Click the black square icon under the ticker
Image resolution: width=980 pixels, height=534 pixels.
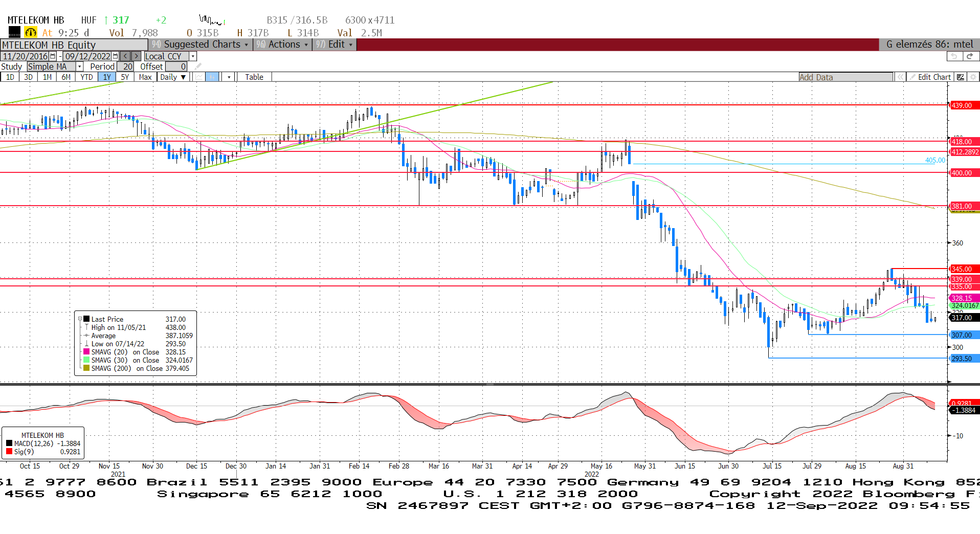tap(14, 32)
